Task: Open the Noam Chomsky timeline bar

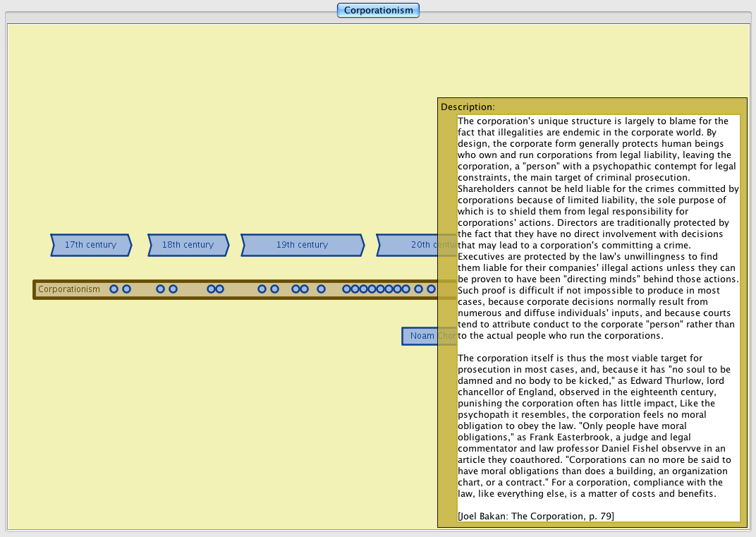Action: tap(420, 336)
